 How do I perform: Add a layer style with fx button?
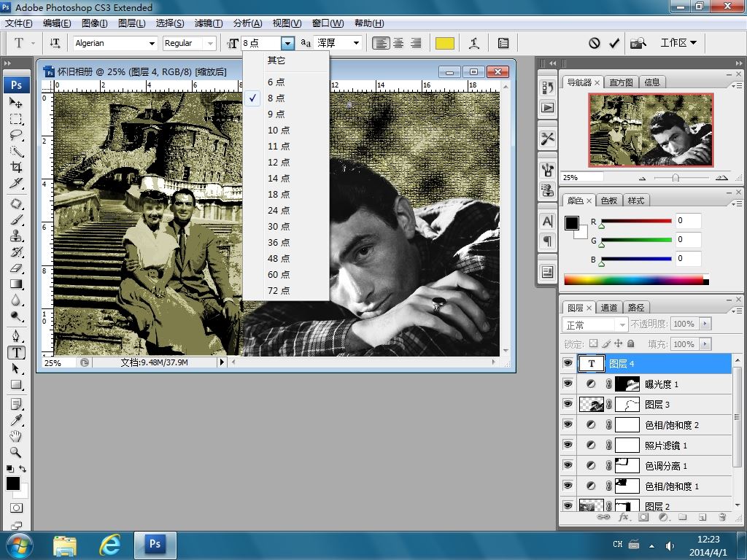point(623,517)
